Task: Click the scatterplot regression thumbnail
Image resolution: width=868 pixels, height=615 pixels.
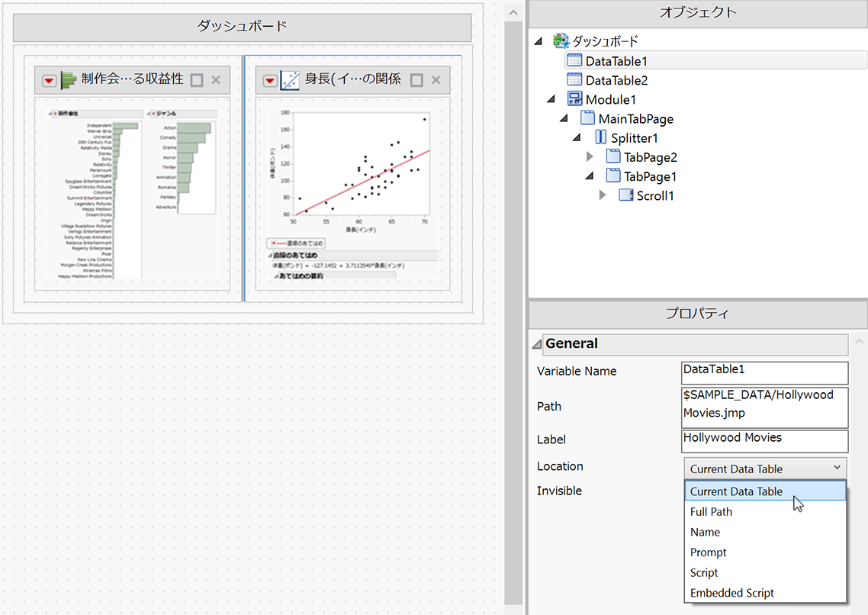Action: click(x=352, y=193)
